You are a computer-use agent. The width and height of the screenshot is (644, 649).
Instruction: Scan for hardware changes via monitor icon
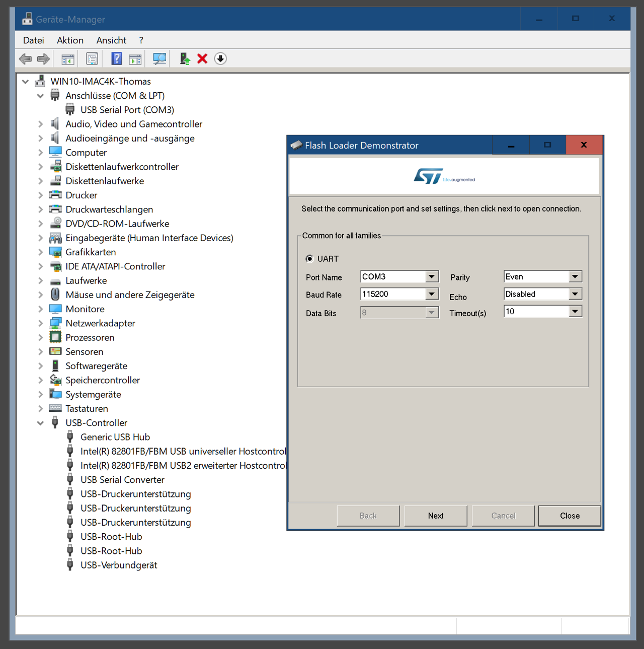coord(159,59)
